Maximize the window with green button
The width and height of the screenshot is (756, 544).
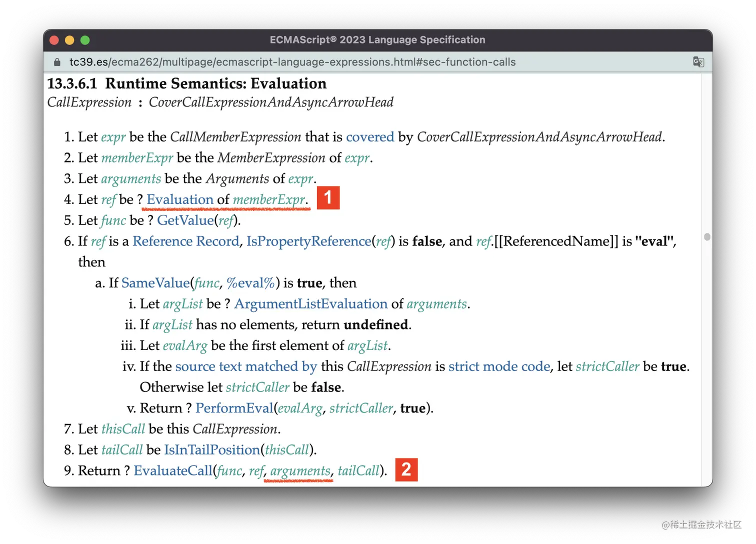(x=85, y=40)
